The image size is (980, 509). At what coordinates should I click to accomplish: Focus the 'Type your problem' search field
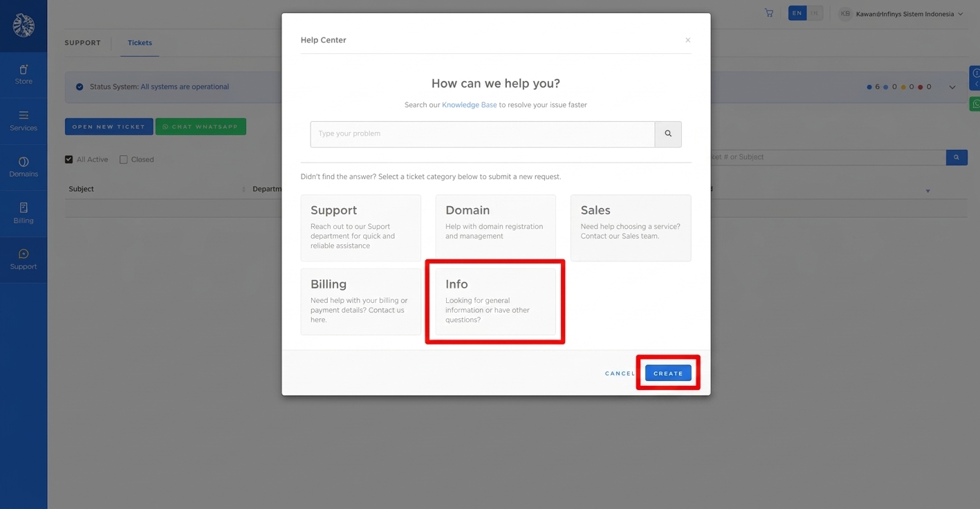483,134
